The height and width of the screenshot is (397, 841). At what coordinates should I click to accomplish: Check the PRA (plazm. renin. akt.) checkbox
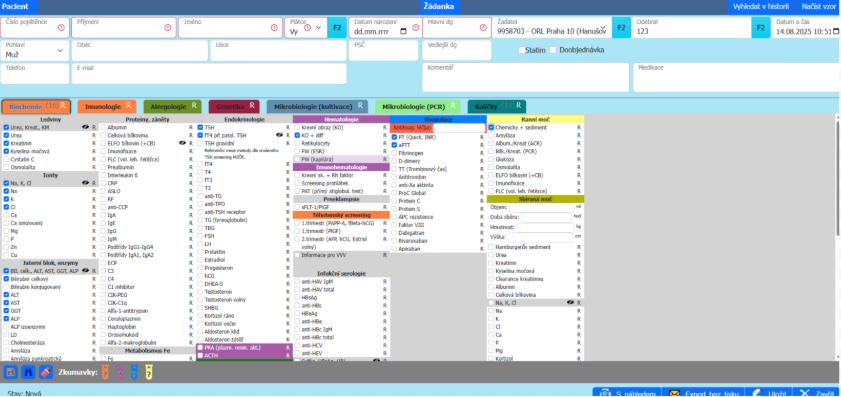200,348
